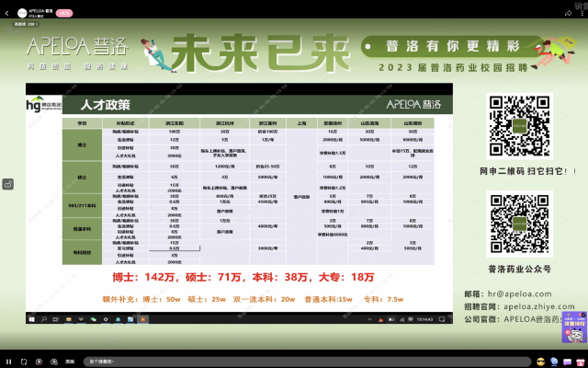Image resolution: width=588 pixels, height=368 pixels.
Task: Open the Windows Start button in the shared screen
Action: tap(32, 319)
